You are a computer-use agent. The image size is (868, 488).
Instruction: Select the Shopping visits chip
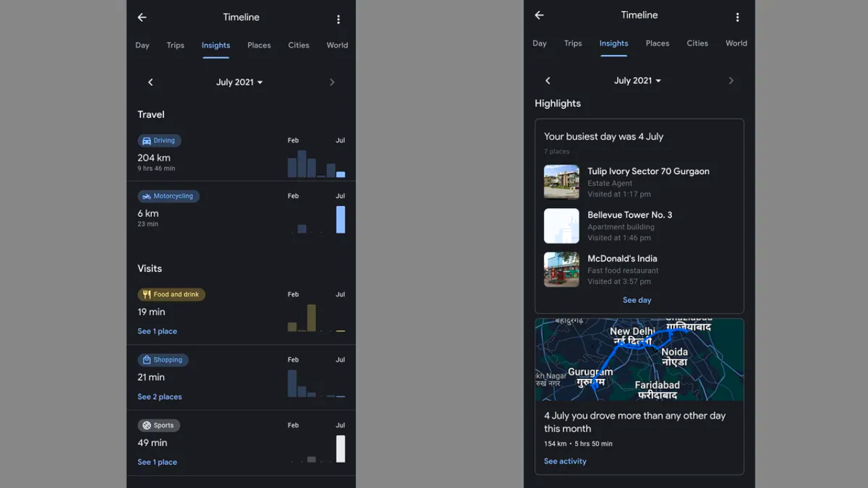click(163, 360)
